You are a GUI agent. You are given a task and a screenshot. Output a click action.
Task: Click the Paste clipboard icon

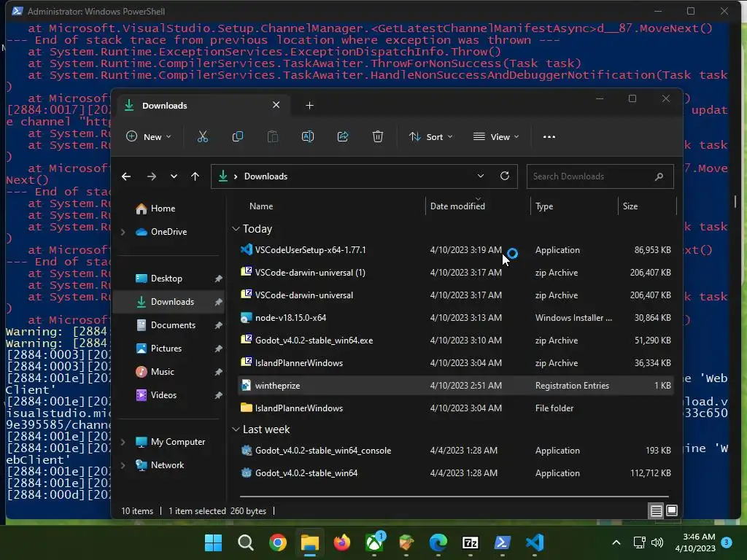pyautogui.click(x=273, y=137)
